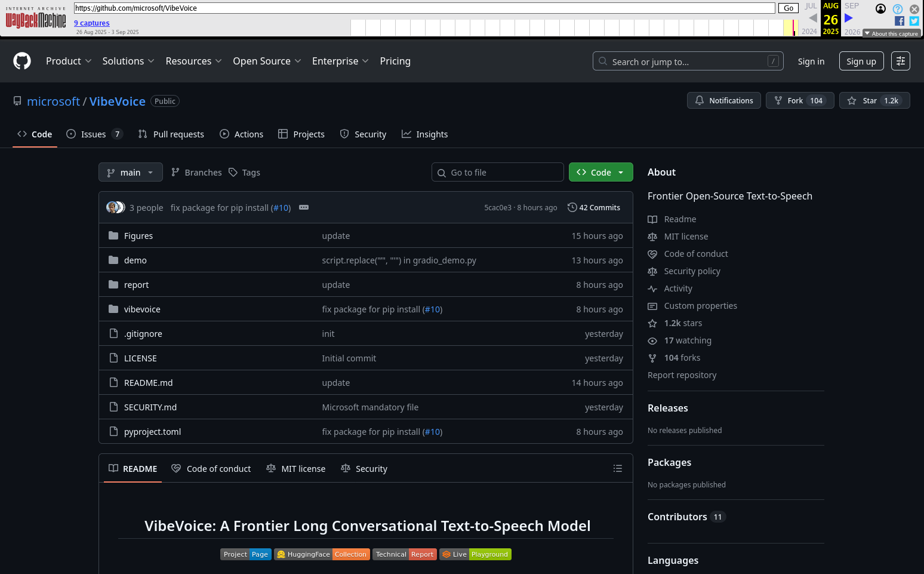924x574 pixels.
Task: View the 42 Commits history
Action: 594,207
